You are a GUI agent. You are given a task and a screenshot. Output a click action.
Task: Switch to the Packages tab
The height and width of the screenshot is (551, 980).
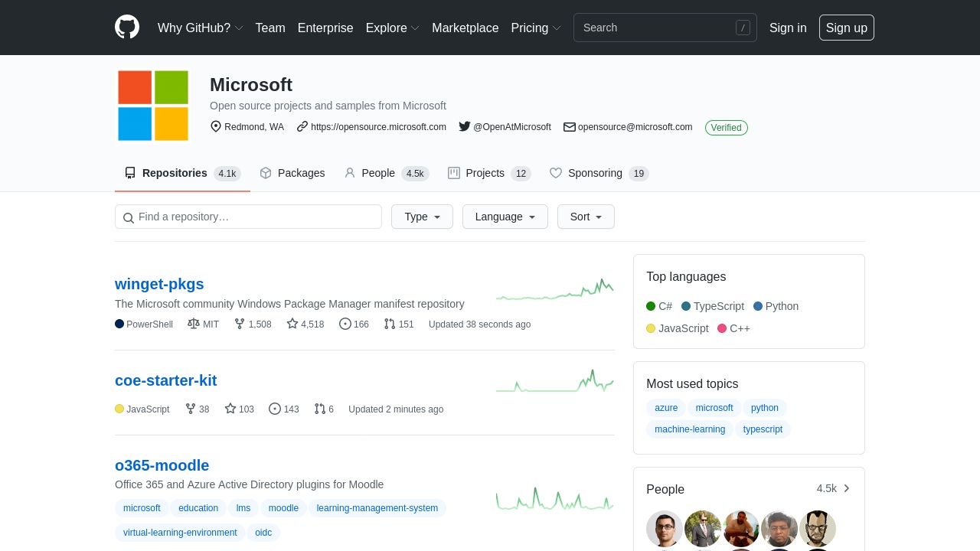point(292,173)
